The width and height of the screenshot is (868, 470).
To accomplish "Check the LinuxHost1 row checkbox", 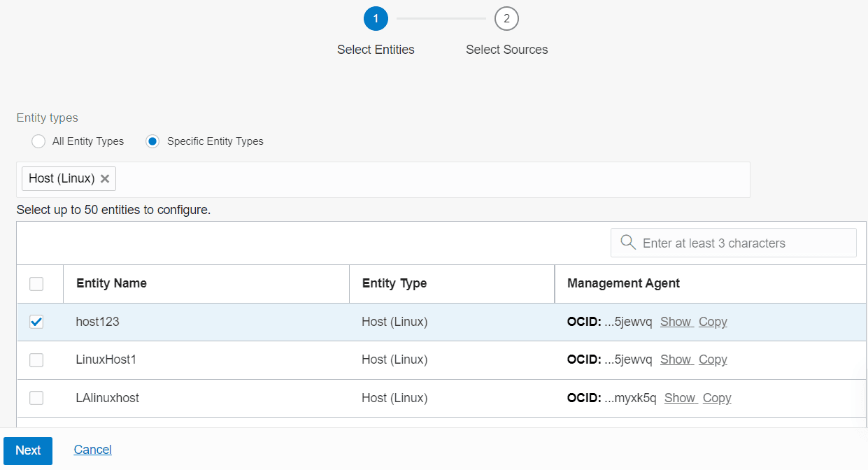I will [x=36, y=359].
